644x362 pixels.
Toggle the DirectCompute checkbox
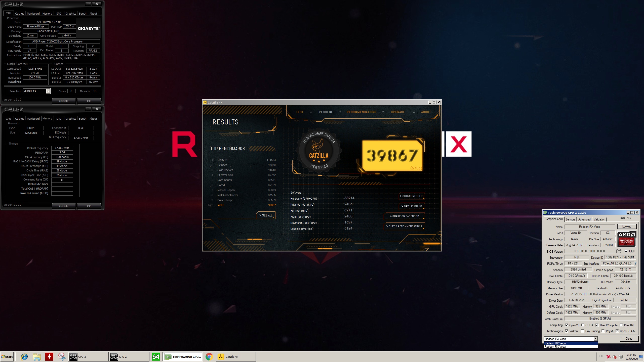(x=597, y=325)
